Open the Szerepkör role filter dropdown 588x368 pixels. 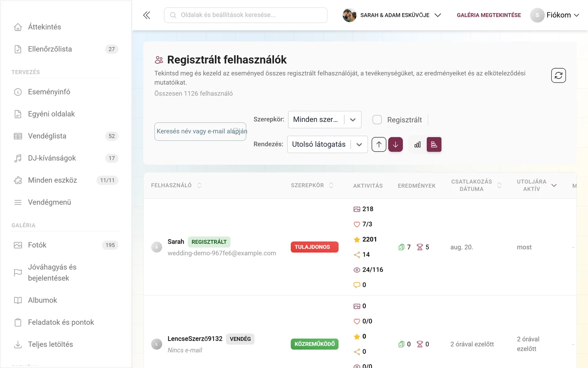tap(325, 119)
